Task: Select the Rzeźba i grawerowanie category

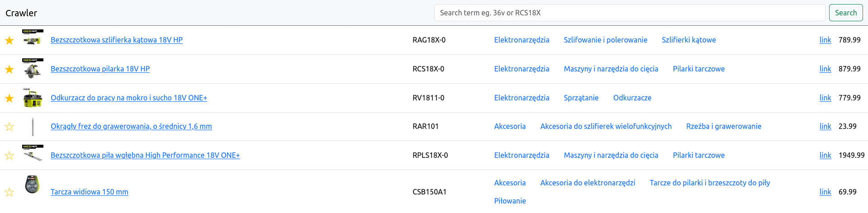Action: (x=723, y=126)
